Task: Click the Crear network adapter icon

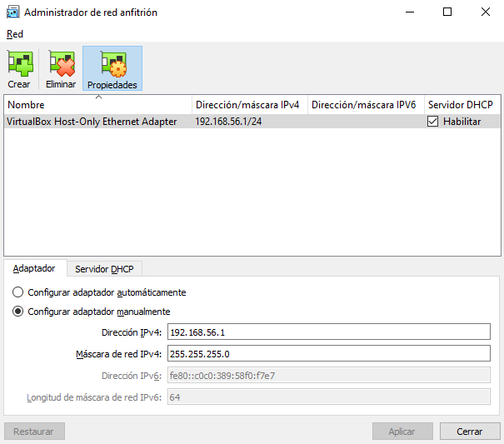Action: (19, 65)
